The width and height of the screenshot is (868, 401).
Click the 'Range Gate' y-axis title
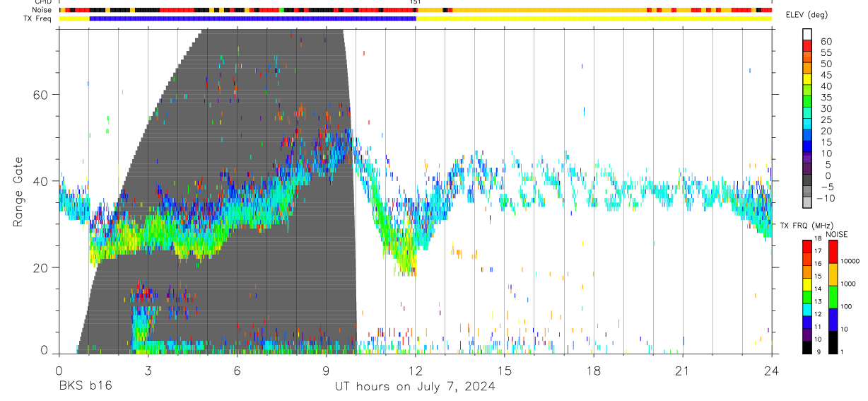(x=18, y=192)
